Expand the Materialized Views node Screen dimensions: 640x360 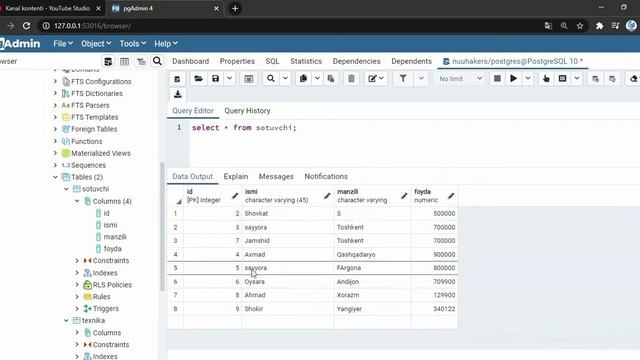pos(55,153)
